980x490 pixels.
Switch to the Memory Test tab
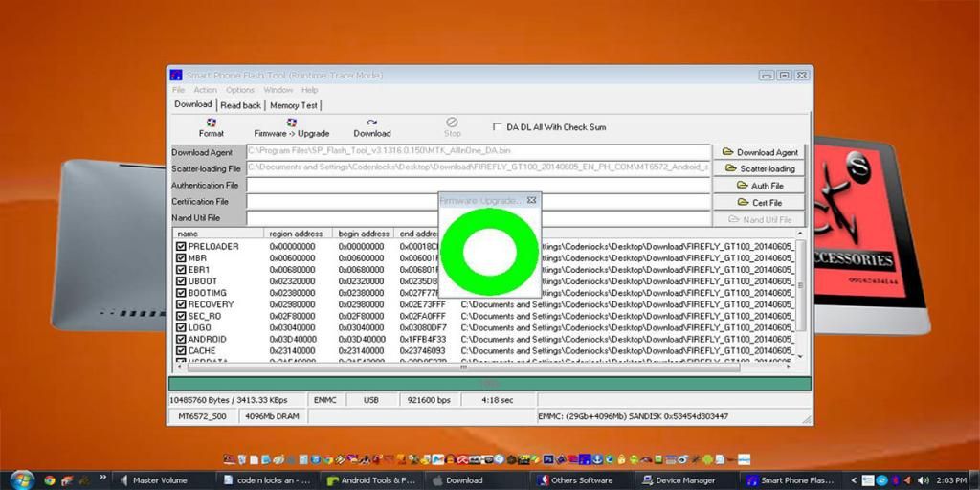(293, 105)
